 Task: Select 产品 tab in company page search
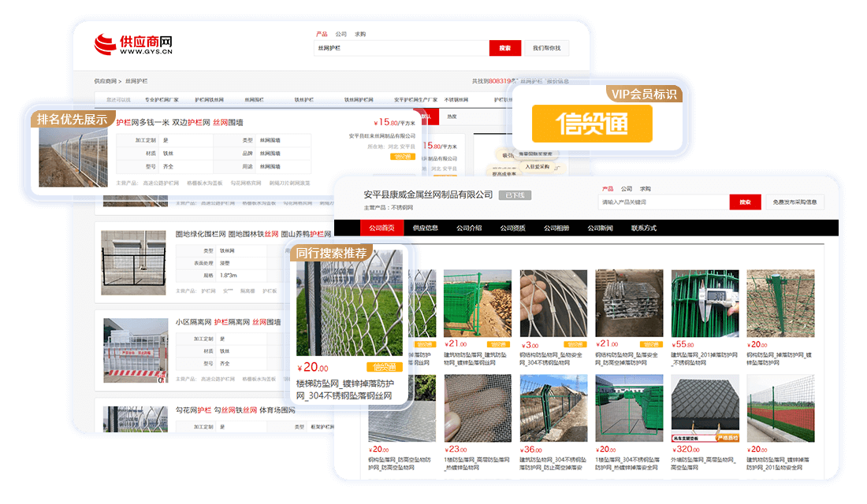tap(608, 189)
